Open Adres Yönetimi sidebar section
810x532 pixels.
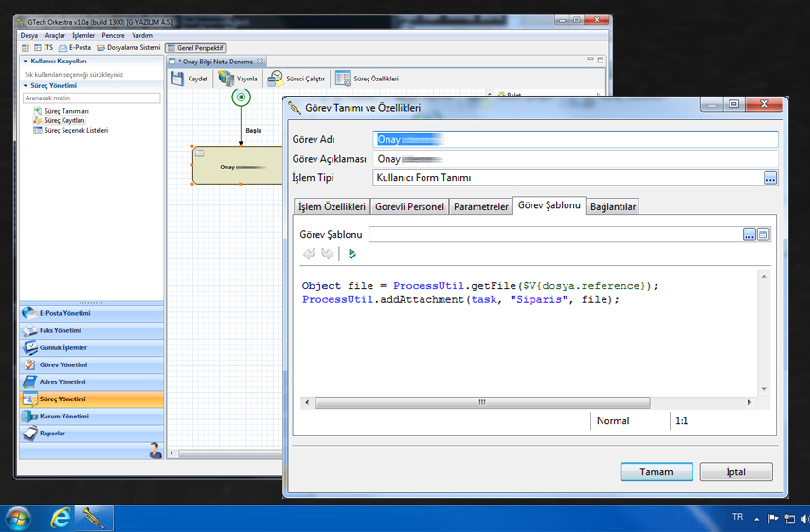pos(92,381)
